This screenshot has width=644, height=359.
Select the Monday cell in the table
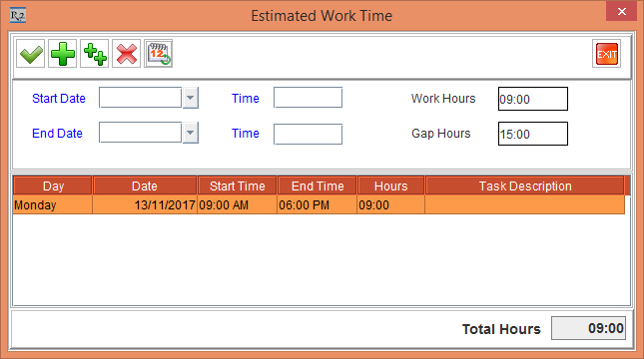tap(53, 204)
